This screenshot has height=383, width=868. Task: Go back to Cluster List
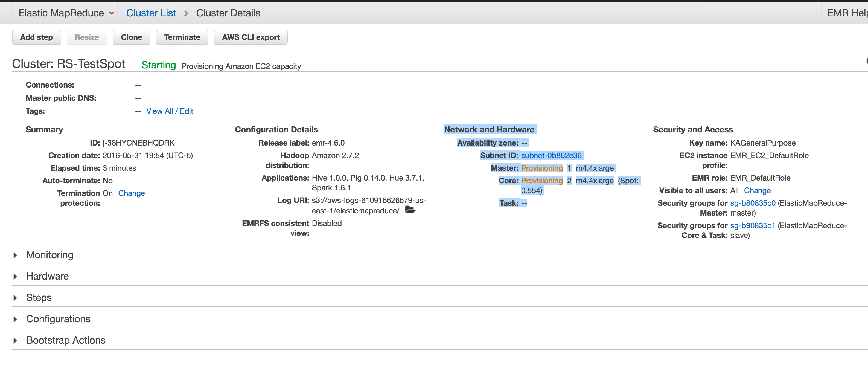click(151, 13)
